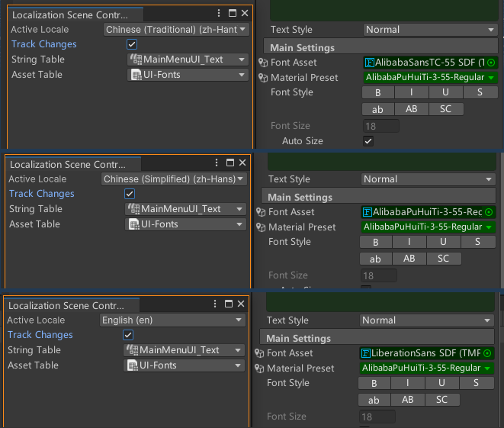Open Active Locale dropdown showing Chinese (Simplified)
The height and width of the screenshot is (428, 504).
pos(174,179)
